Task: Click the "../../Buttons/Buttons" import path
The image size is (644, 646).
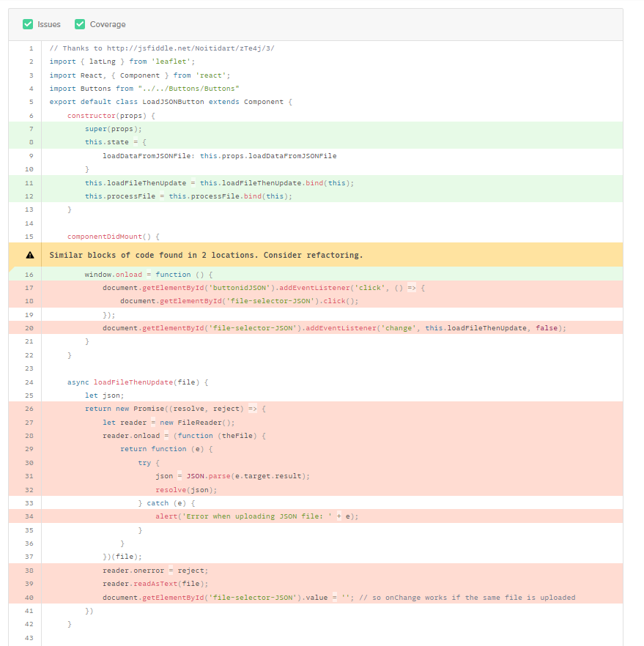Action: pyautogui.click(x=189, y=89)
